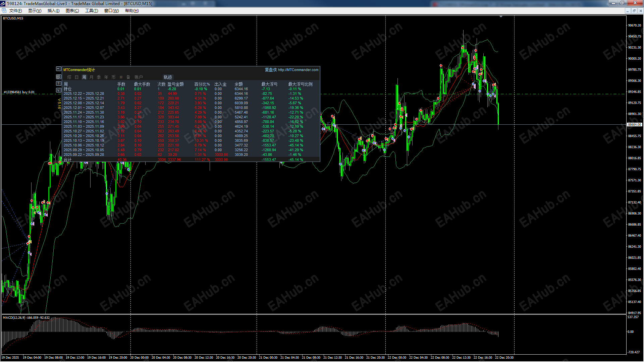Open the 图表(C) menu
This screenshot has height=362, width=644.
pos(72,10)
